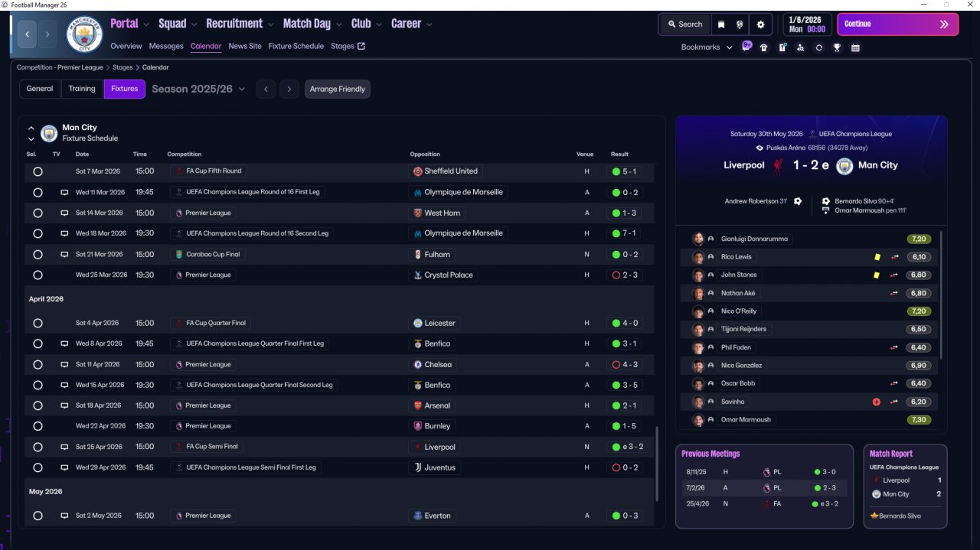Open the calendar shortcut icon
The width and height of the screenshot is (980, 550).
855,47
